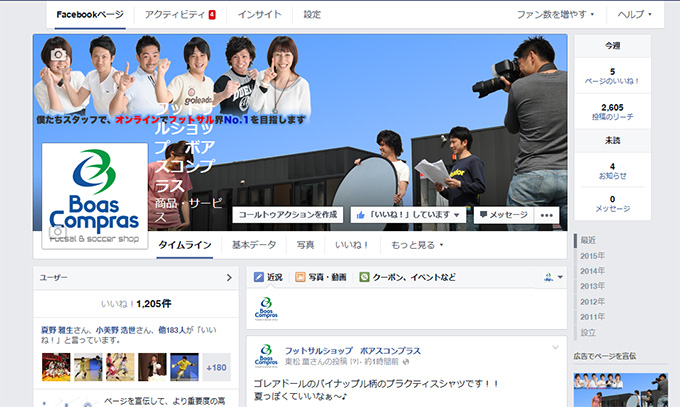Select the 写真 tab
Viewport: 680px width, 407px height.
(305, 245)
